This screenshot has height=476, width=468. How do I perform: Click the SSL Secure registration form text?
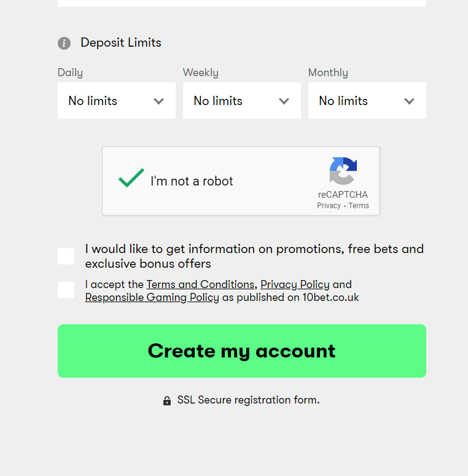(248, 400)
